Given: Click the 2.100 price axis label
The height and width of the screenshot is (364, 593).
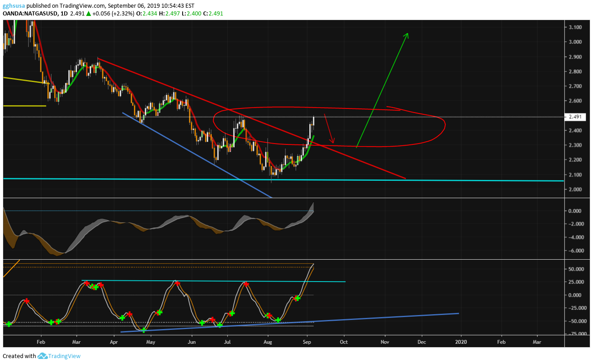Looking at the screenshot, I should click(x=575, y=175).
